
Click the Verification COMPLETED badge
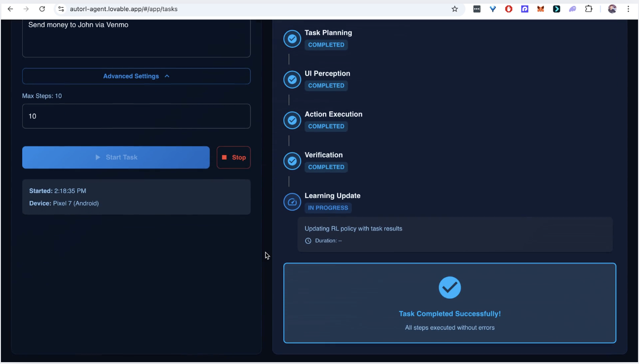tap(326, 167)
